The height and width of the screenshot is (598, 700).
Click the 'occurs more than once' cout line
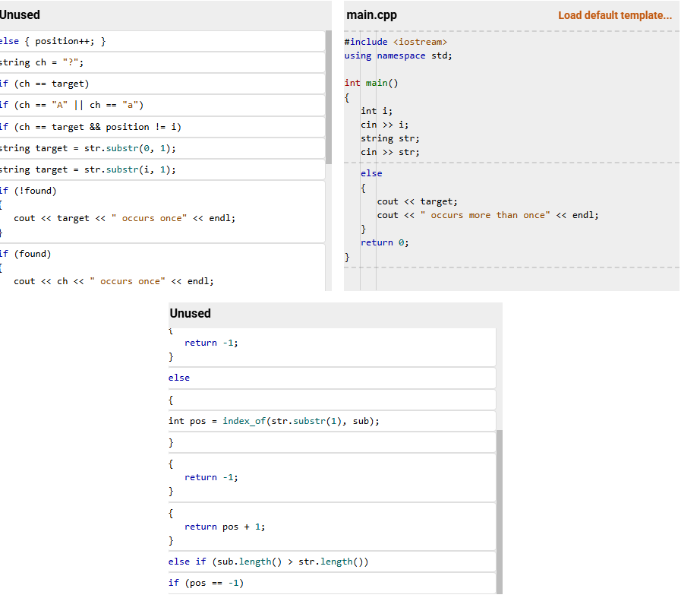coord(487,216)
